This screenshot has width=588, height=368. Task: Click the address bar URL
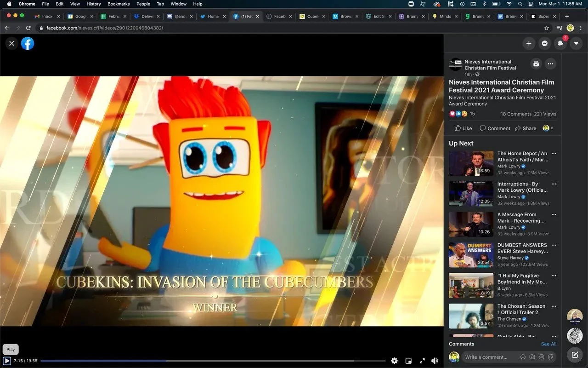[x=105, y=28]
